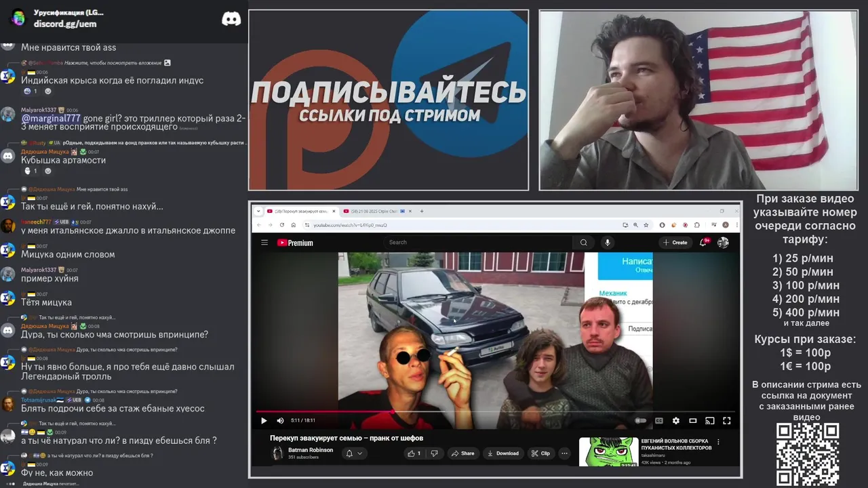Click the @marginal777 mention in chat
The image size is (868, 488).
(52, 118)
